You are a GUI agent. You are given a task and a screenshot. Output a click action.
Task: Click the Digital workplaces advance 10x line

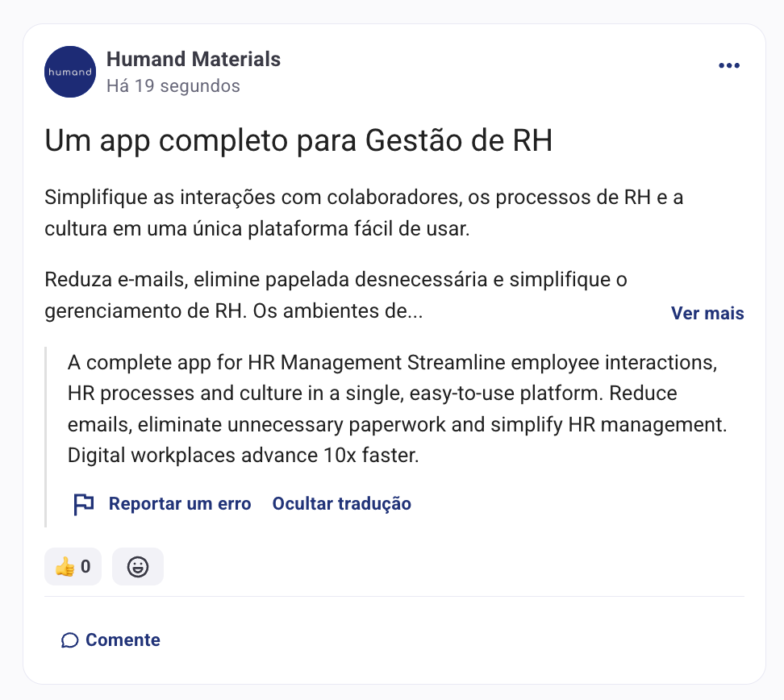244,455
